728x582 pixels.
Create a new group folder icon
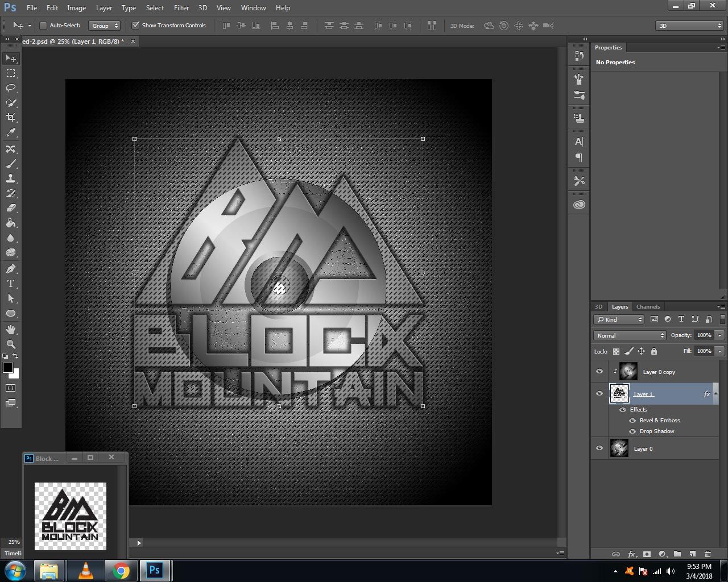pyautogui.click(x=677, y=554)
